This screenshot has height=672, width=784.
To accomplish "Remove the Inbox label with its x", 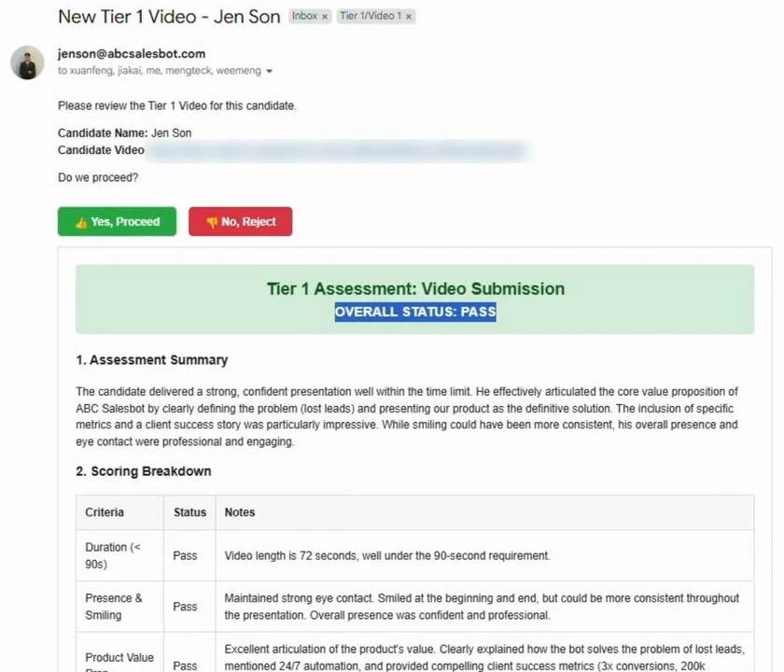I will pyautogui.click(x=325, y=17).
